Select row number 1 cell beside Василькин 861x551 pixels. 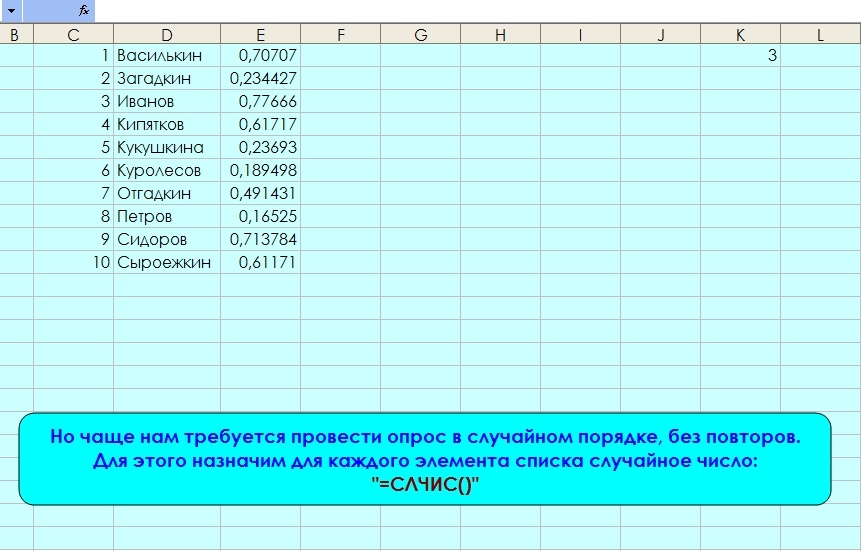pyautogui.click(x=74, y=55)
